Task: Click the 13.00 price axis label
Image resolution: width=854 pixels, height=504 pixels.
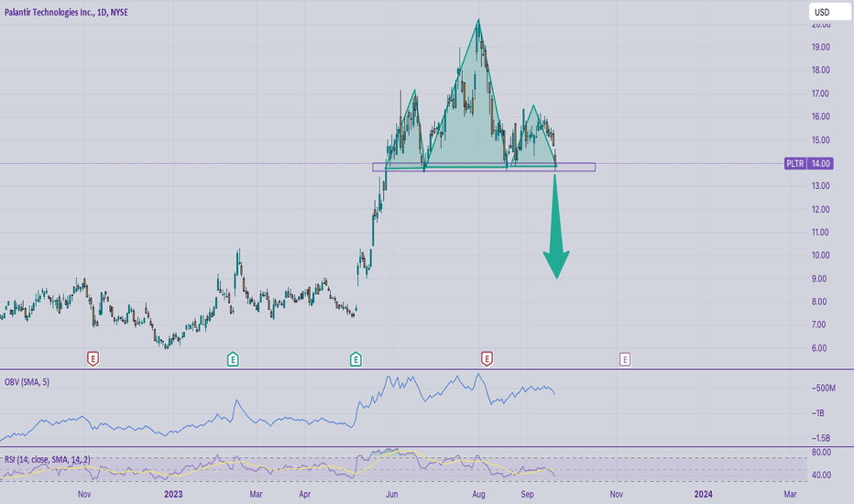Action: coord(821,186)
